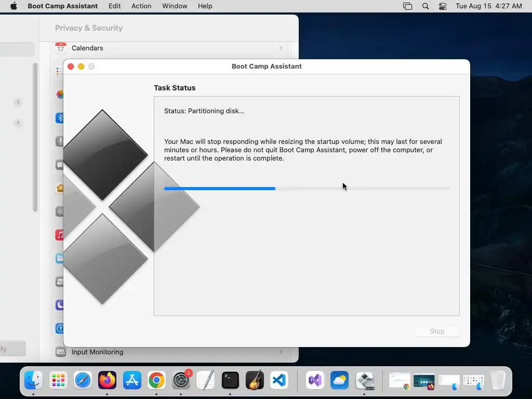Open purple Visual Studio dock icon

tap(315, 380)
